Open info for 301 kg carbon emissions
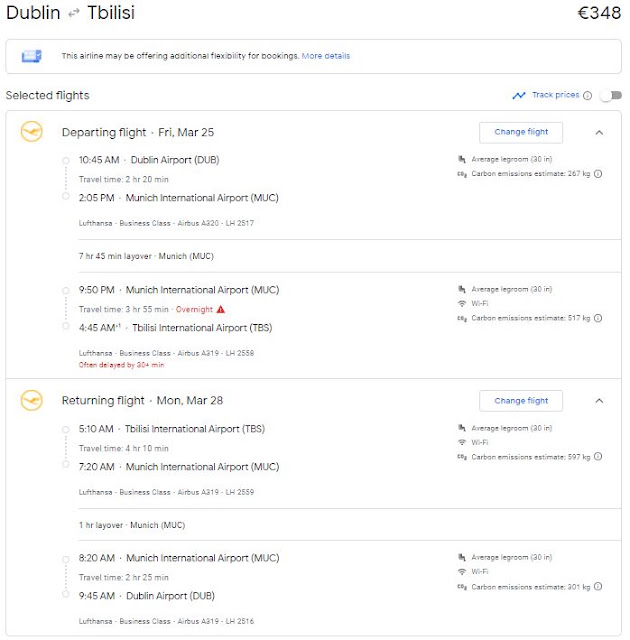Viewport: 630px width, 640px height. (x=598, y=587)
